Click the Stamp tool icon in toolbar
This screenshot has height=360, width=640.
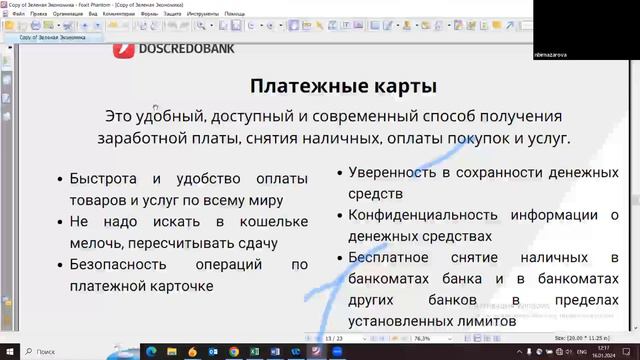pyautogui.click(x=407, y=25)
